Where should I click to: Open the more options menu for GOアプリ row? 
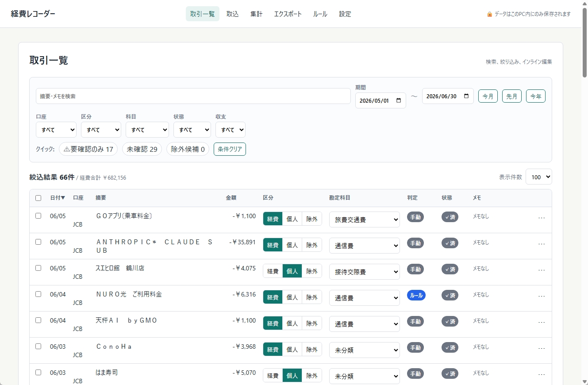(x=542, y=218)
